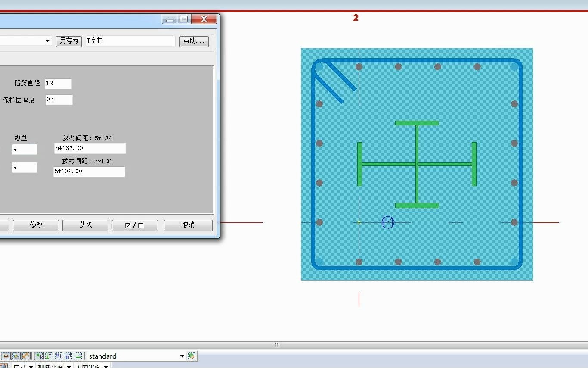
Task: Click the second quantity field showing 4
Action: 25,168
